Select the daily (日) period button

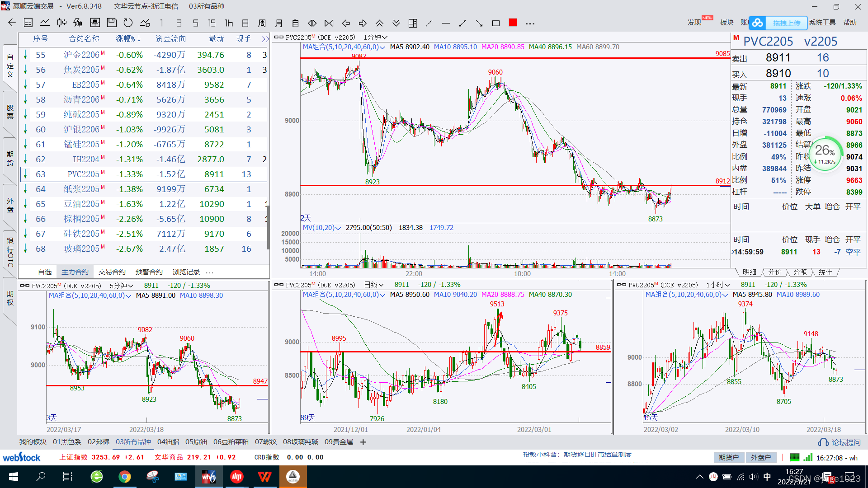tap(245, 23)
